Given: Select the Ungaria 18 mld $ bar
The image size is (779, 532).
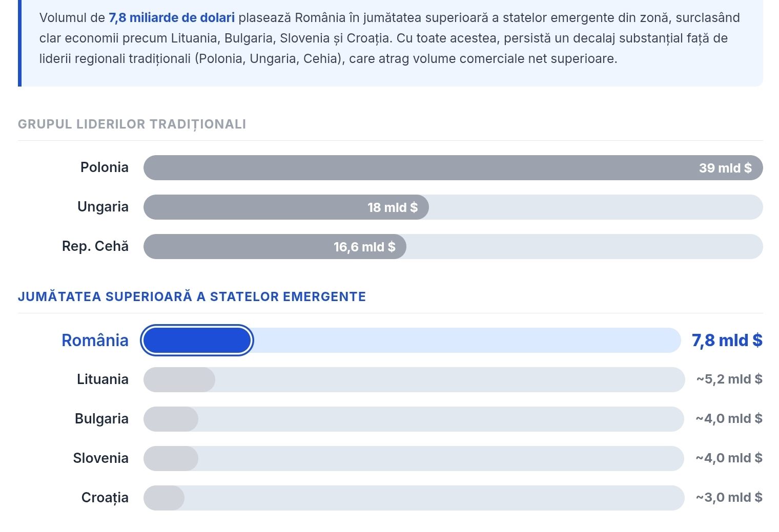Looking at the screenshot, I should point(286,207).
